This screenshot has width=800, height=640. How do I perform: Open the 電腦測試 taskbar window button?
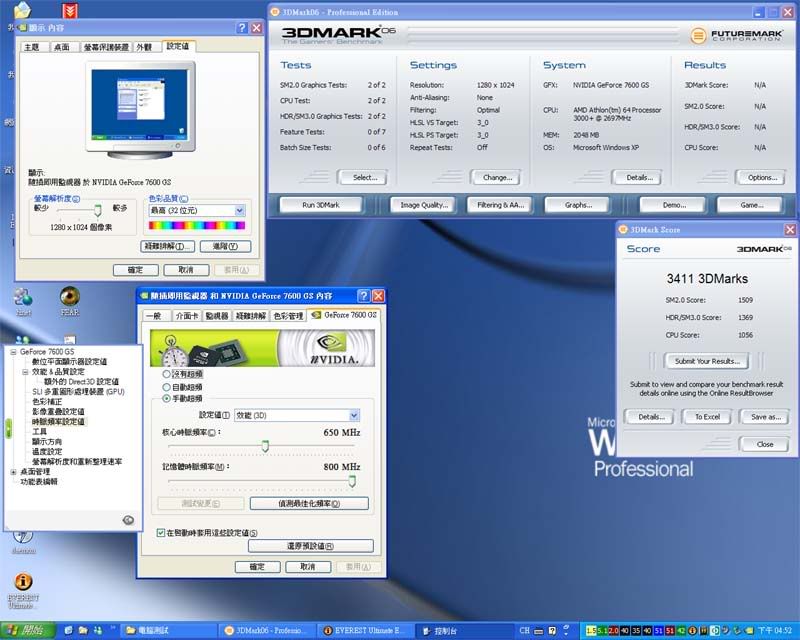tap(168, 631)
